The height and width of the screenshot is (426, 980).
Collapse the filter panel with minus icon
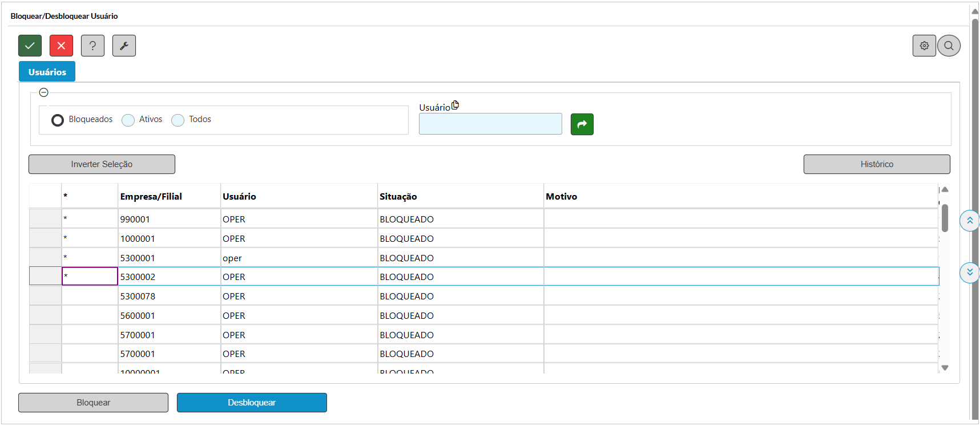pos(43,92)
